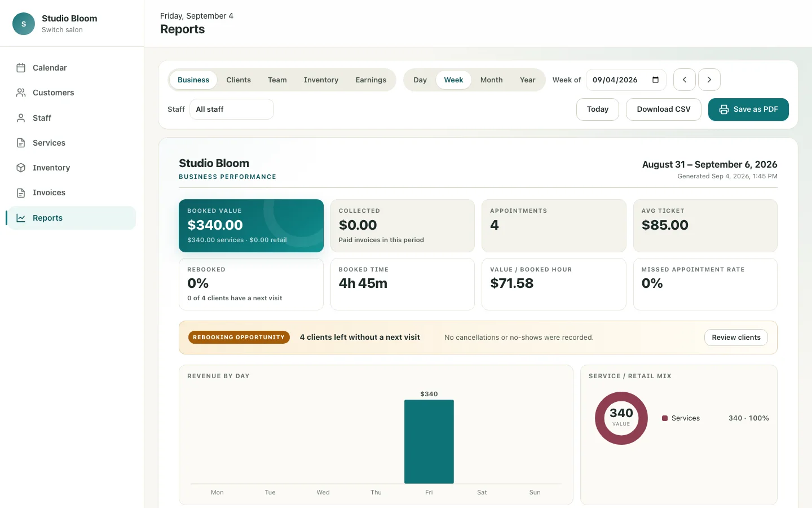Screen dimensions: 812x508
Task: Click the Services legend color swatch
Action: (665, 418)
